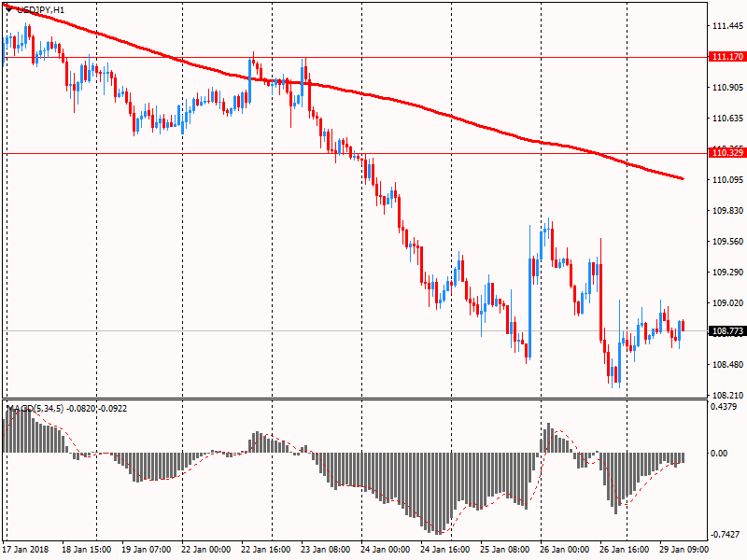Click time axis label 23 Jan 08:00
Screen dimensions: 747x560
(x=325, y=549)
